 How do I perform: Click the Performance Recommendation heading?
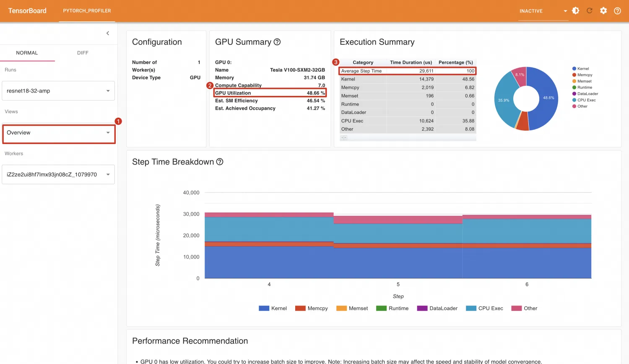tap(190, 341)
